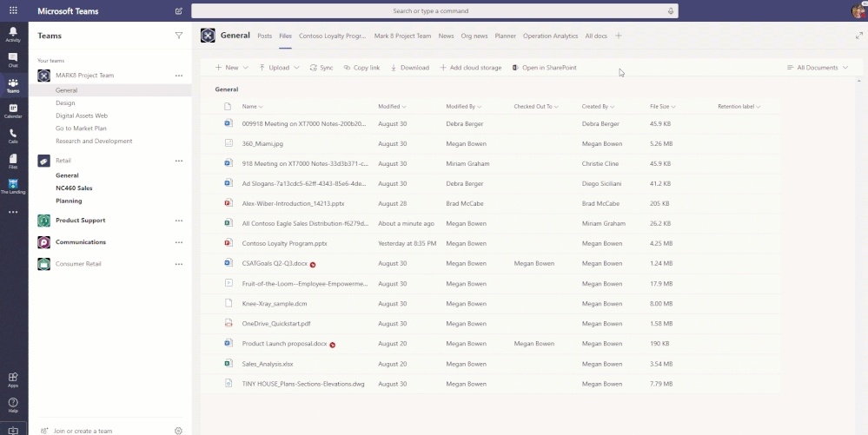Click the Help icon in sidebar
The height and width of the screenshot is (435, 868).
click(x=13, y=405)
